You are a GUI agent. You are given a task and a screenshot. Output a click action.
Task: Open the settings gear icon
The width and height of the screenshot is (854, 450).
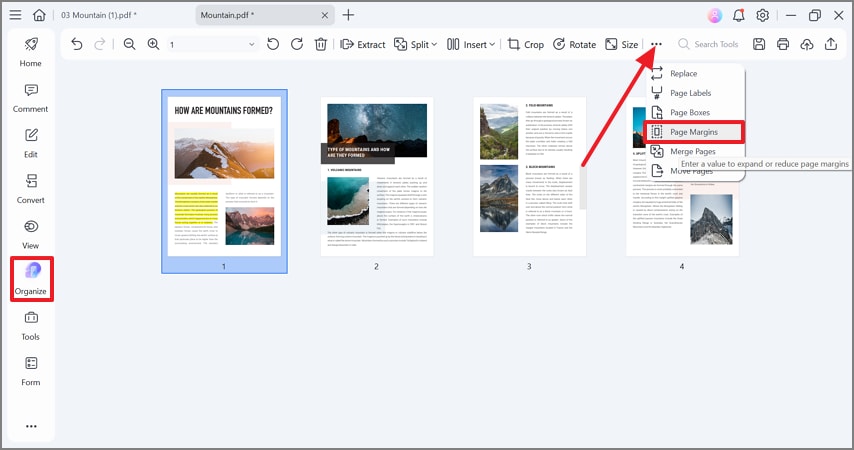coord(762,15)
